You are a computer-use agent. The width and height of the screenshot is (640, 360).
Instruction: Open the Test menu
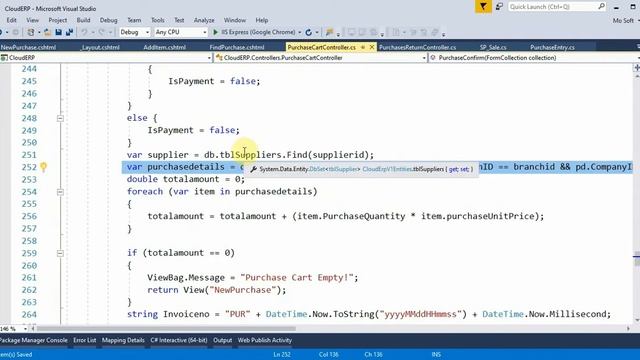(179, 20)
